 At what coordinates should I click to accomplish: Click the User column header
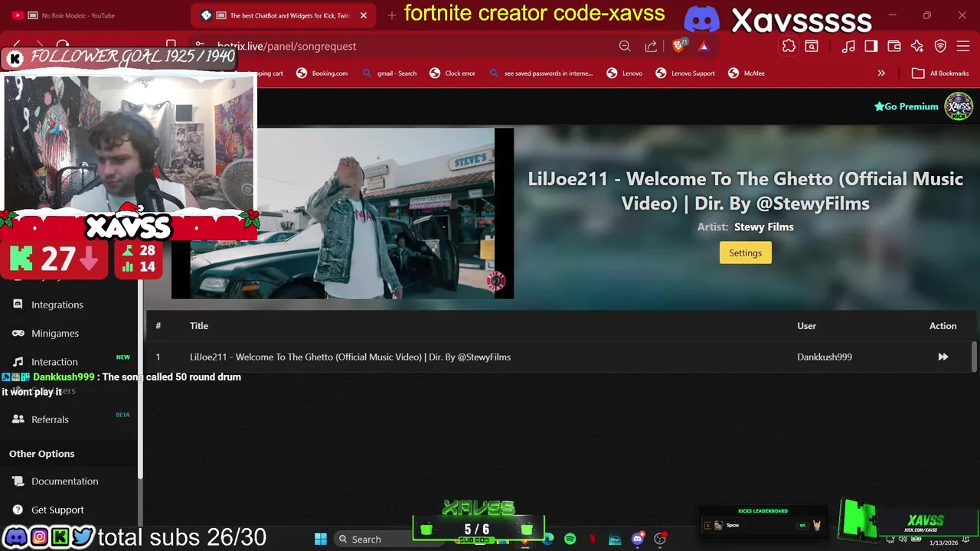coord(806,326)
